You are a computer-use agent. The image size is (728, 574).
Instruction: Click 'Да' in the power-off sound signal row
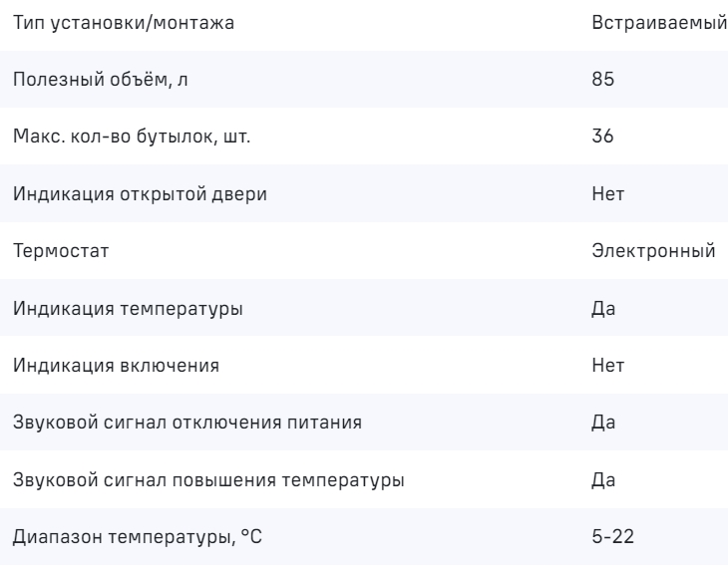coord(603,424)
